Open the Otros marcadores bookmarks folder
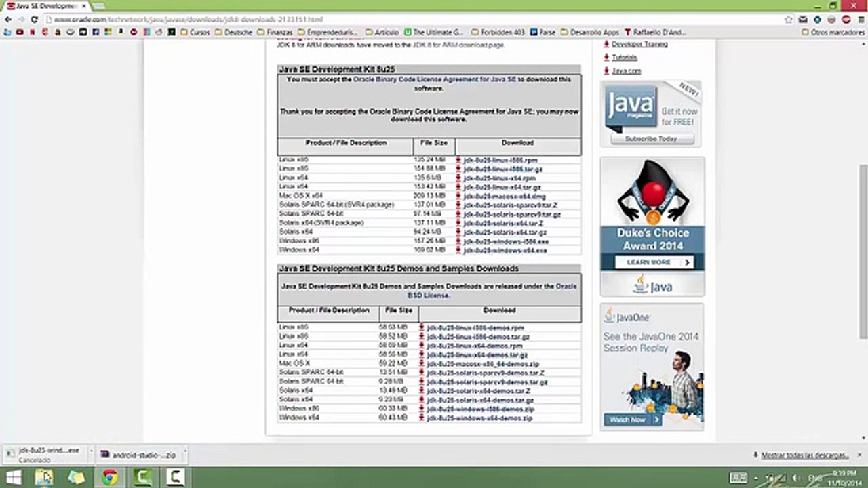This screenshot has height=488, width=868. 833,32
